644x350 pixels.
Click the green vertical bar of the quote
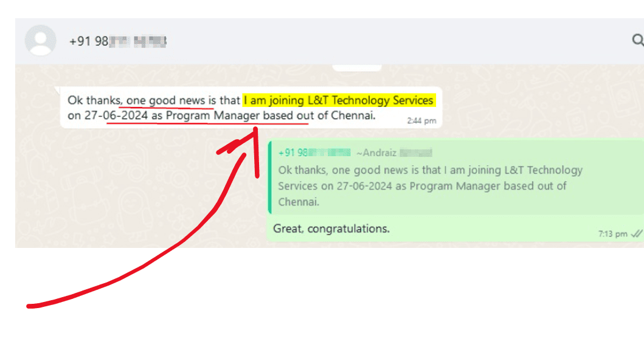pyautogui.click(x=270, y=177)
